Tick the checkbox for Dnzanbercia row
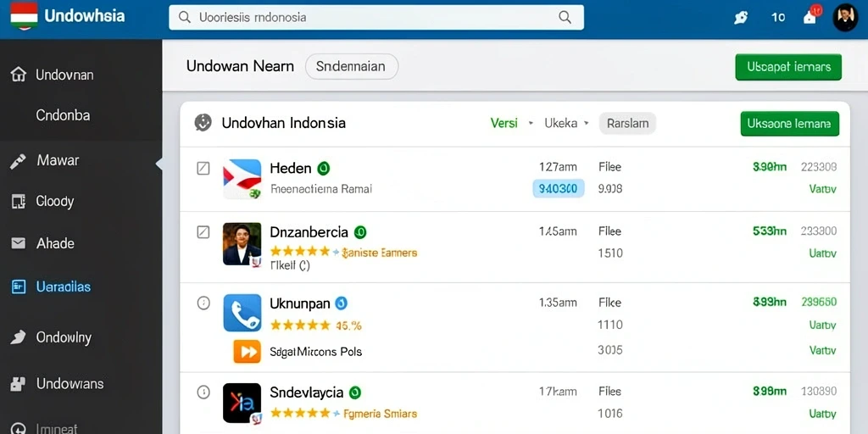The height and width of the screenshot is (434, 868). pos(203,232)
